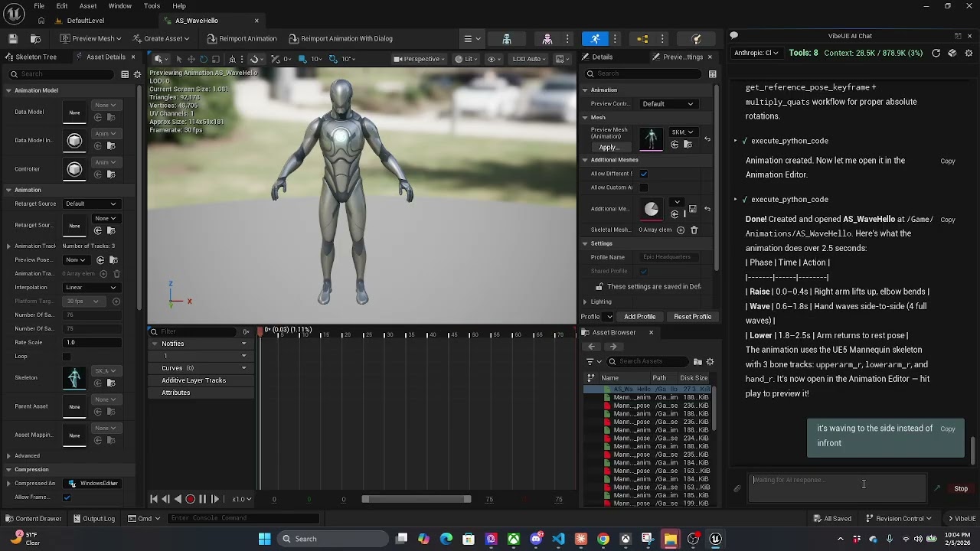Viewport: 980px width, 551px height.
Task: Click the Reset Profile button
Action: point(692,317)
